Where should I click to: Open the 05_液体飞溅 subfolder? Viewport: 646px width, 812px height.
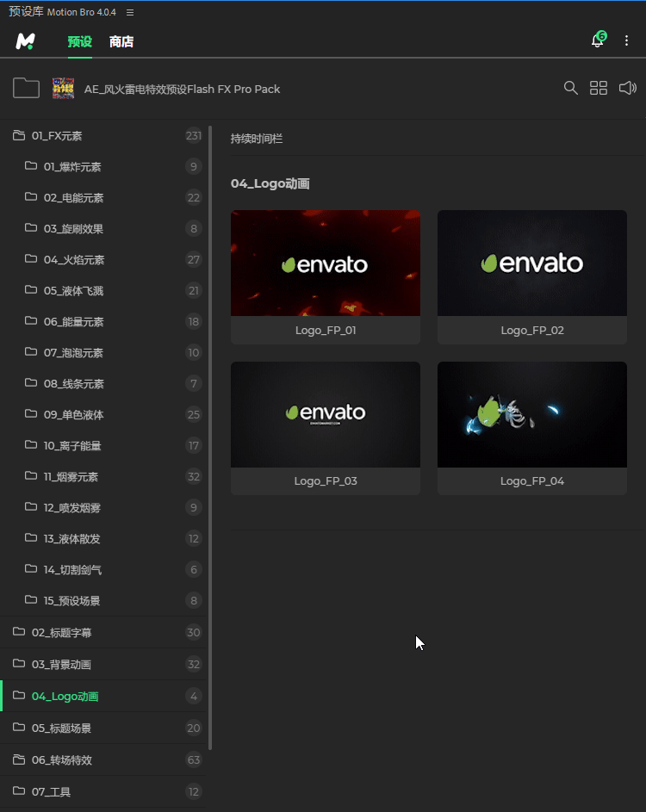point(103,290)
